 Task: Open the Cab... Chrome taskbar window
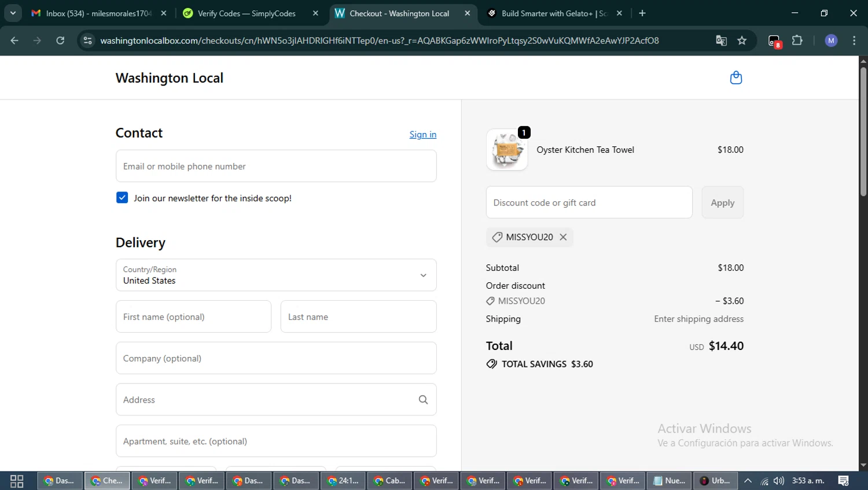390,481
